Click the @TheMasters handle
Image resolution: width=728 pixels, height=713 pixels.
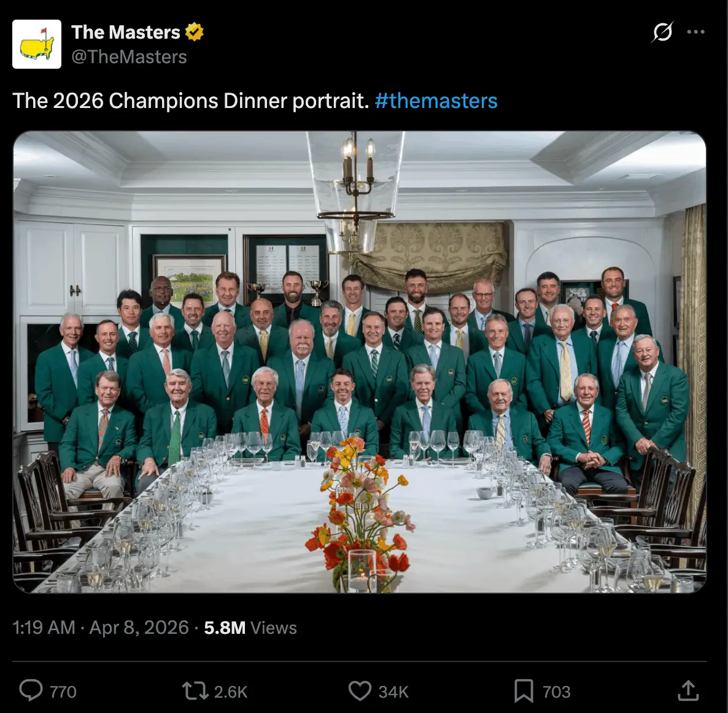click(130, 57)
